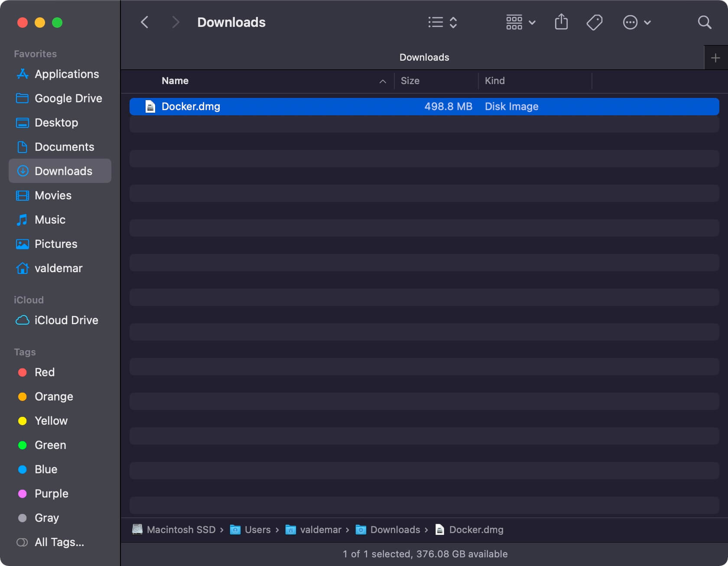
Task: Filter by the Blue tag
Action: click(60, 469)
